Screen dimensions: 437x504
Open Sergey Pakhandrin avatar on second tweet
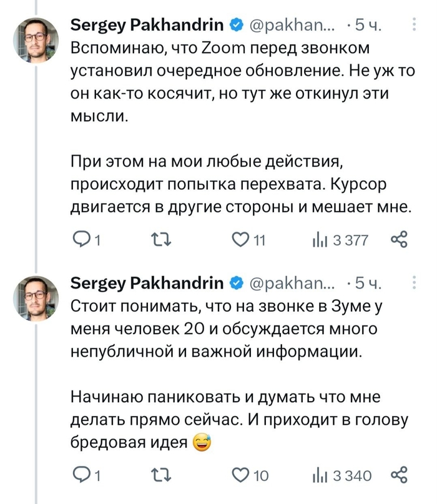point(36,297)
